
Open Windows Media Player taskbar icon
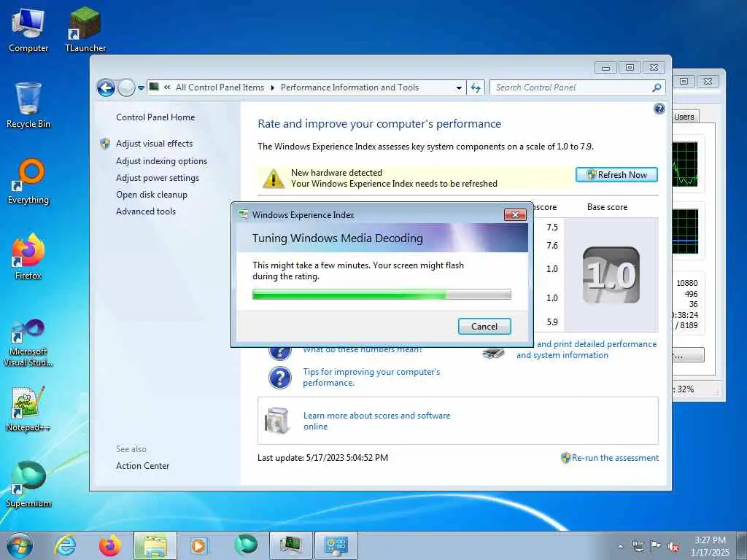coord(198,545)
